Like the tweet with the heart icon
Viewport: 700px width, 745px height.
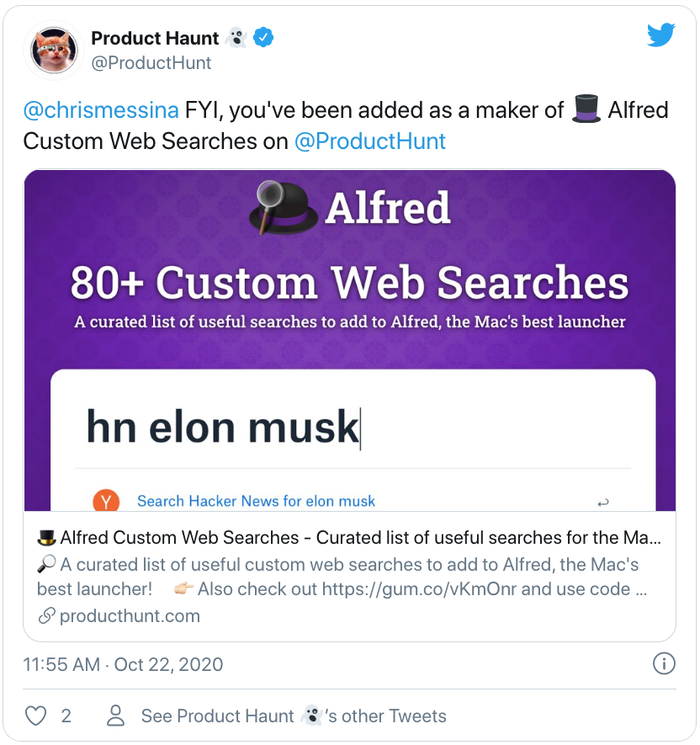tap(35, 716)
